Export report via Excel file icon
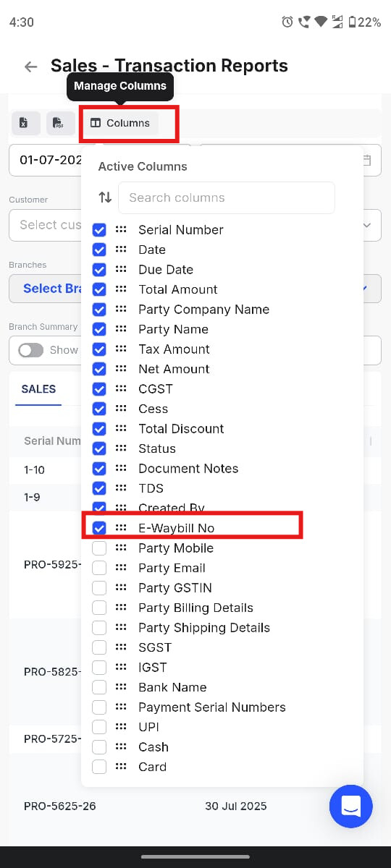 point(25,123)
